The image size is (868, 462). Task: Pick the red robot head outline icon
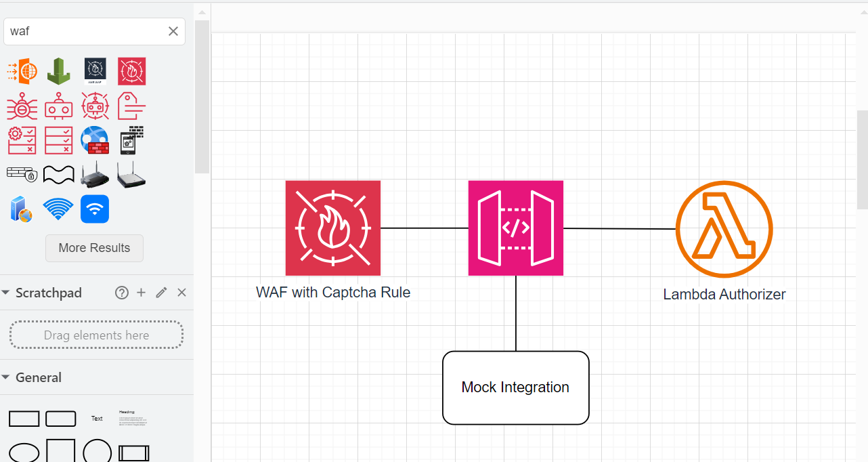coord(59,106)
